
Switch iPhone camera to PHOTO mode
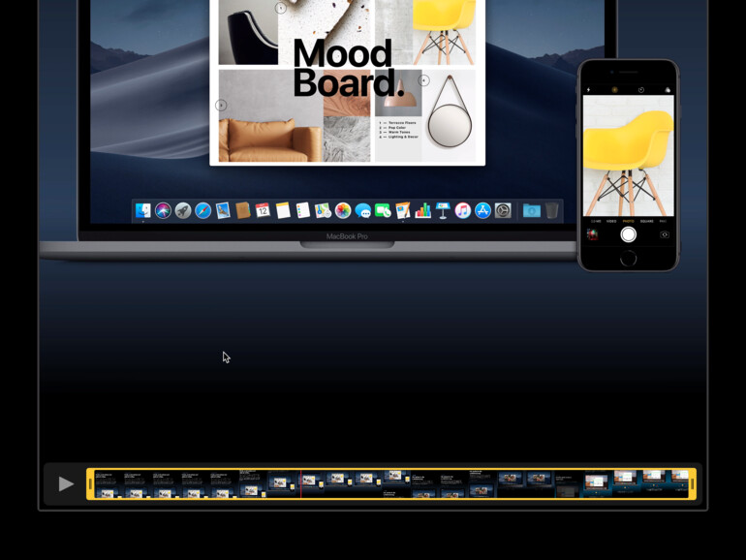point(628,221)
